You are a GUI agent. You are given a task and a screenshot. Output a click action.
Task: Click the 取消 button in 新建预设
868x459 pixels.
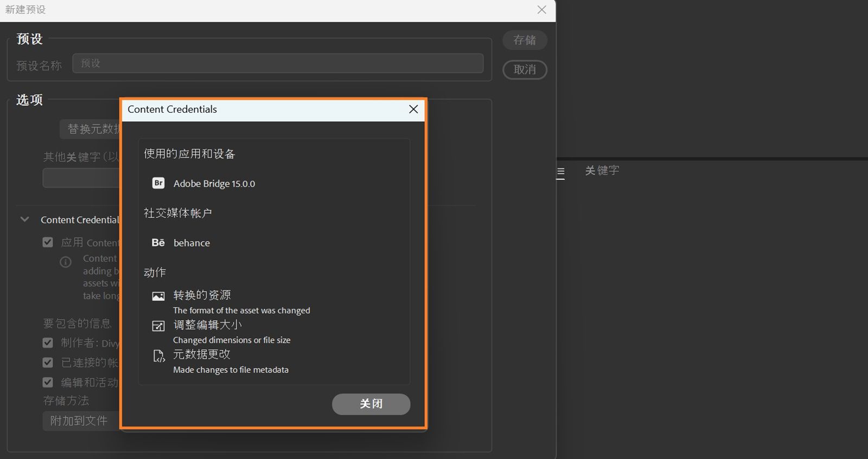click(x=525, y=70)
